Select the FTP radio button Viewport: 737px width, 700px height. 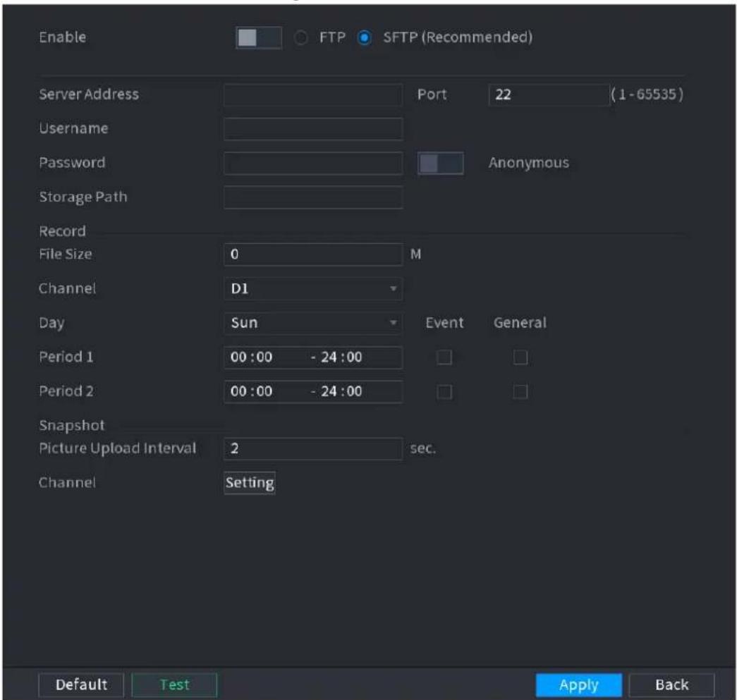(x=301, y=37)
